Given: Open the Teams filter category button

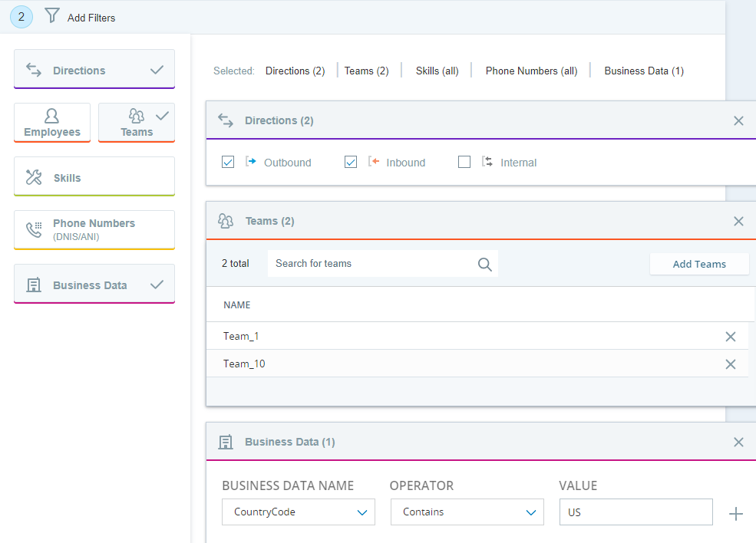Looking at the screenshot, I should [137, 123].
